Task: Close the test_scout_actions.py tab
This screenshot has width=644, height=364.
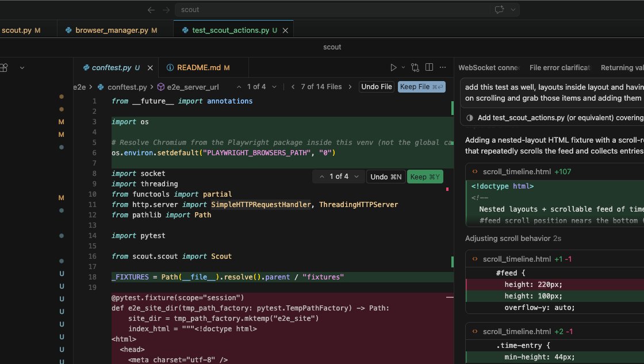Action: [285, 30]
